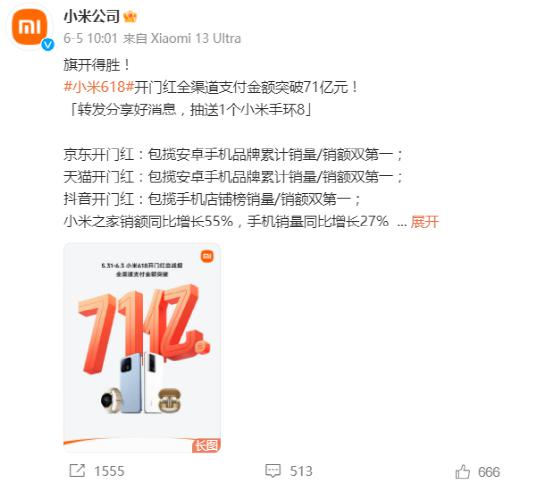Open 小米公司 username profile link
Screen dimensions: 553x484
pyautogui.click(x=92, y=17)
